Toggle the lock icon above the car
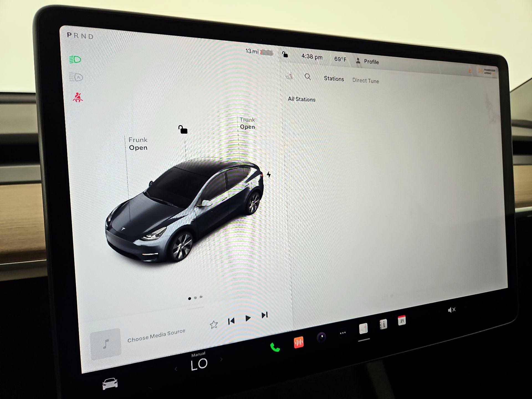The image size is (532, 399). pos(183,129)
